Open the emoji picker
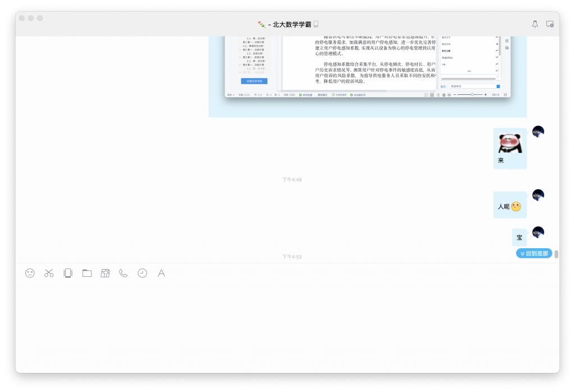This screenshot has height=392, width=575. coord(30,273)
